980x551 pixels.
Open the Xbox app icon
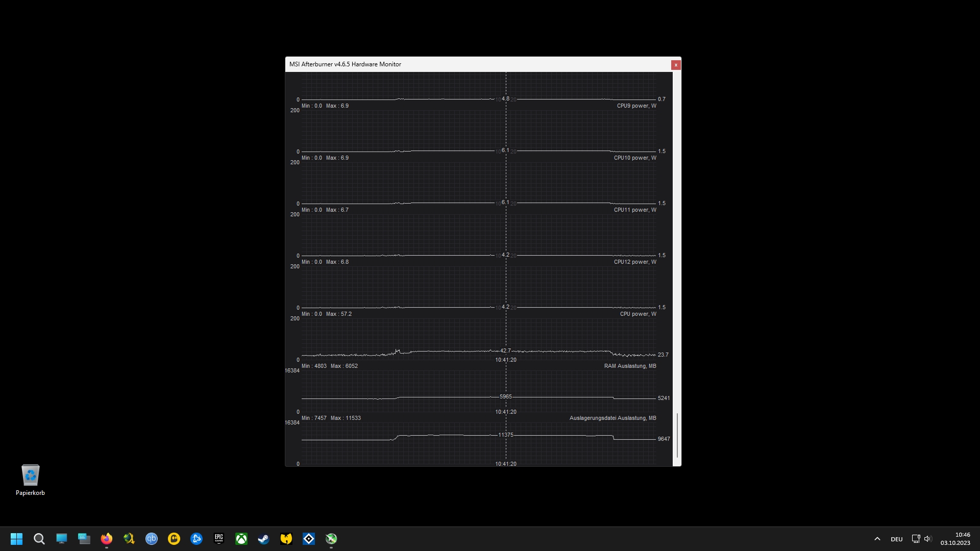[x=241, y=539]
